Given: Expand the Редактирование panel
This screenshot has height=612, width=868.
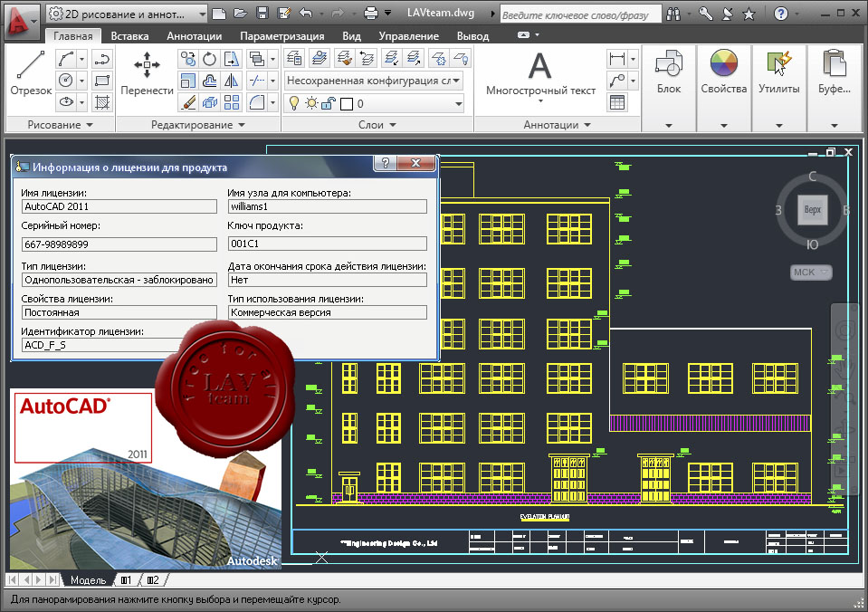Looking at the screenshot, I should [197, 125].
